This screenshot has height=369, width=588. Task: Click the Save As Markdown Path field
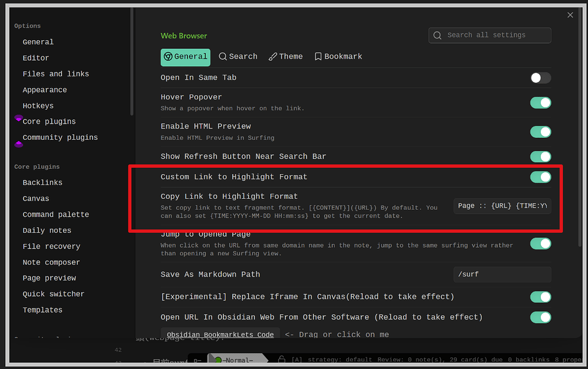click(x=502, y=275)
